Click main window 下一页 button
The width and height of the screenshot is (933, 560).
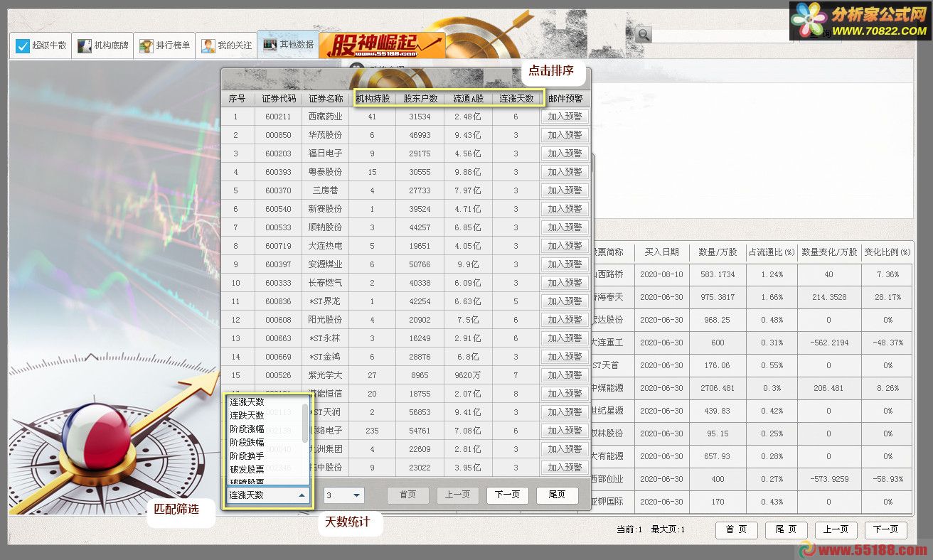tap(885, 529)
